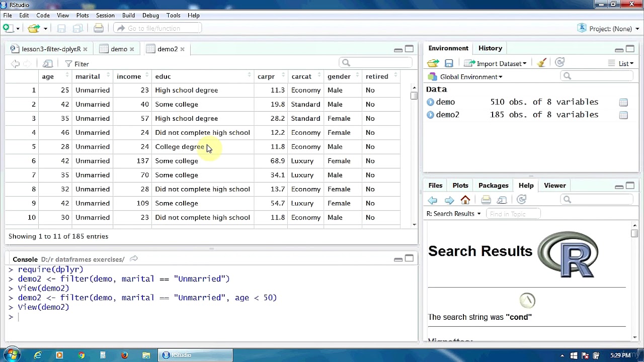Close the demo tab
Image resolution: width=644 pixels, height=362 pixels.
pos(132,49)
